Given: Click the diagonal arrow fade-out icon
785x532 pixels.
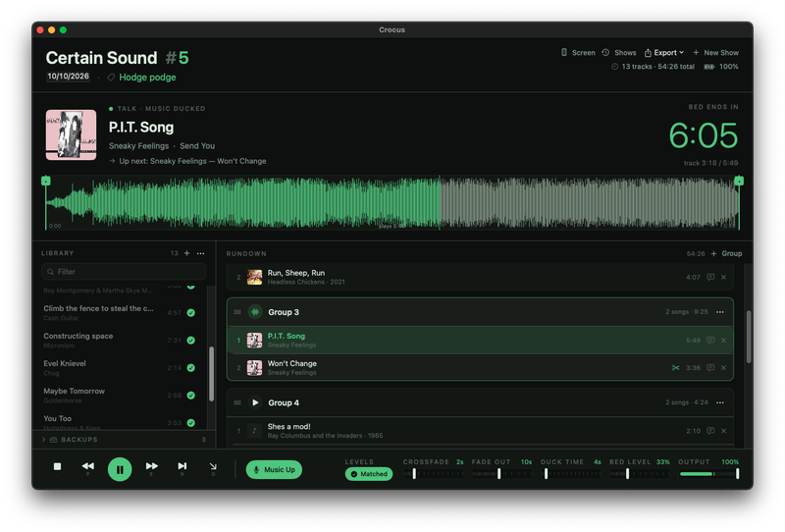Looking at the screenshot, I should coord(213,467).
